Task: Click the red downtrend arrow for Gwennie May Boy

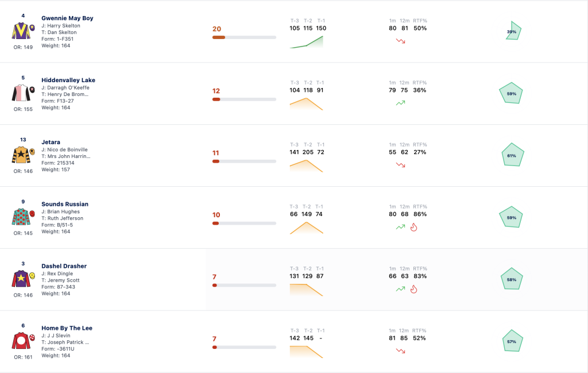Action: pyautogui.click(x=400, y=41)
